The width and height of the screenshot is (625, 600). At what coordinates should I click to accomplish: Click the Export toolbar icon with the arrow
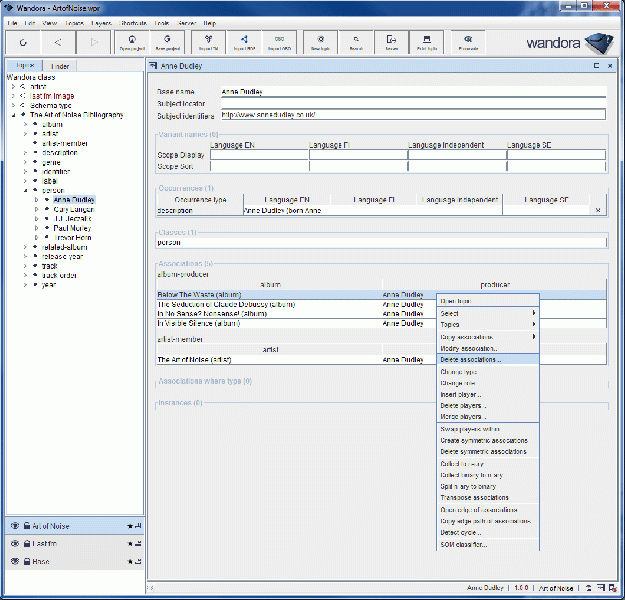point(390,42)
